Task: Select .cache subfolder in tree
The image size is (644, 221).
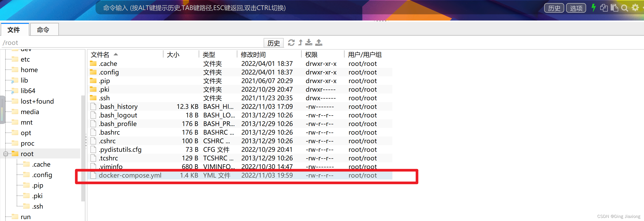Action: [41, 164]
